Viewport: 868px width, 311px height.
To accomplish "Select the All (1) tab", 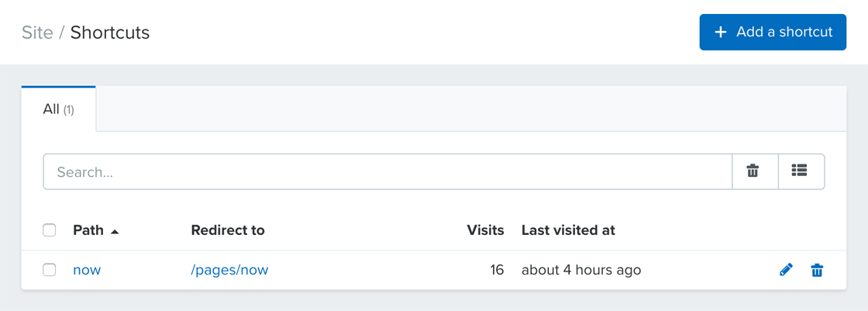I will [59, 109].
